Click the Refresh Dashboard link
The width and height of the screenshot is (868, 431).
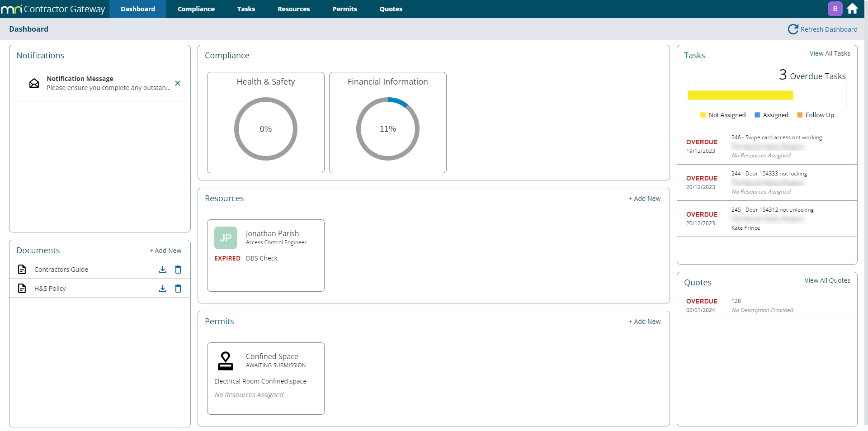click(x=823, y=29)
